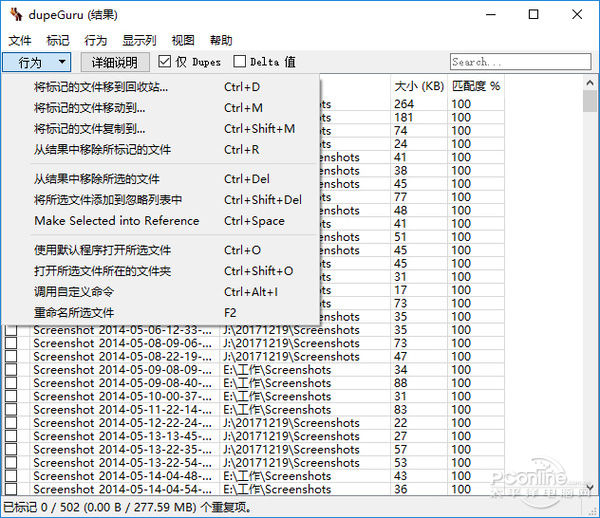
Task: Open the 显示列 menu
Action: (139, 41)
